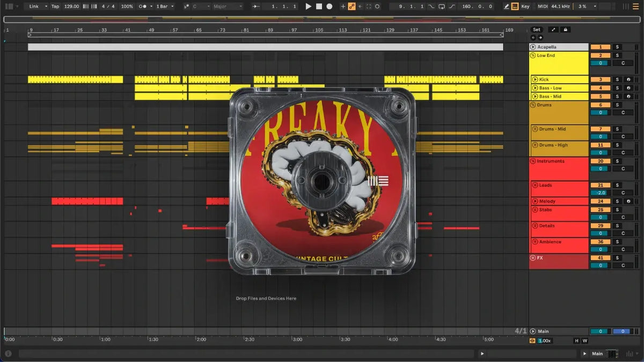Enable the Arrangement Record button
Screen dimensions: 644x362
tap(330, 6)
